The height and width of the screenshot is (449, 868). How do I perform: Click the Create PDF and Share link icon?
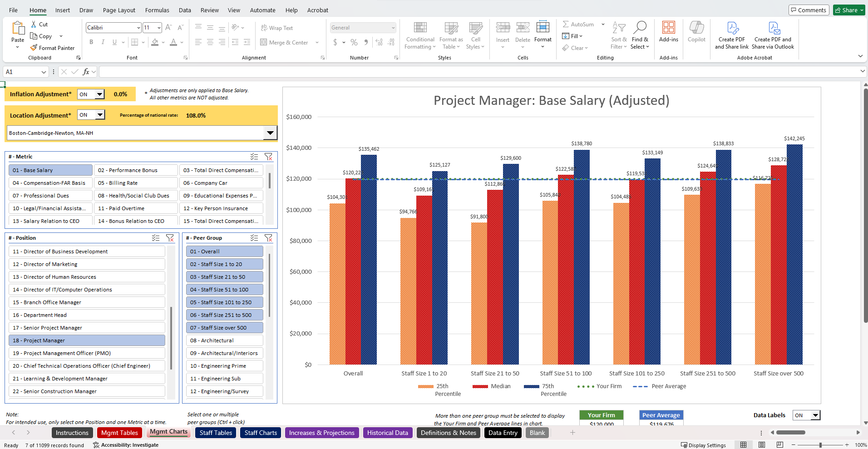pos(732,28)
